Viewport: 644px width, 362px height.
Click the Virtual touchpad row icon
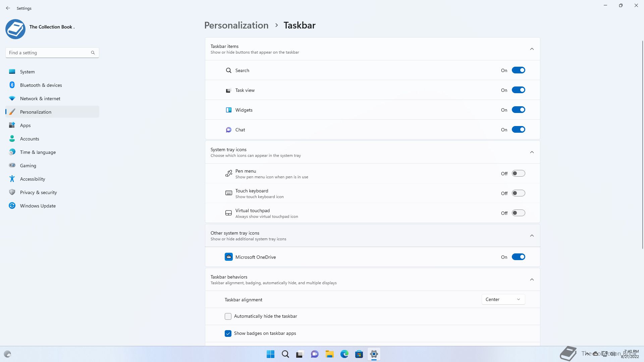point(229,213)
